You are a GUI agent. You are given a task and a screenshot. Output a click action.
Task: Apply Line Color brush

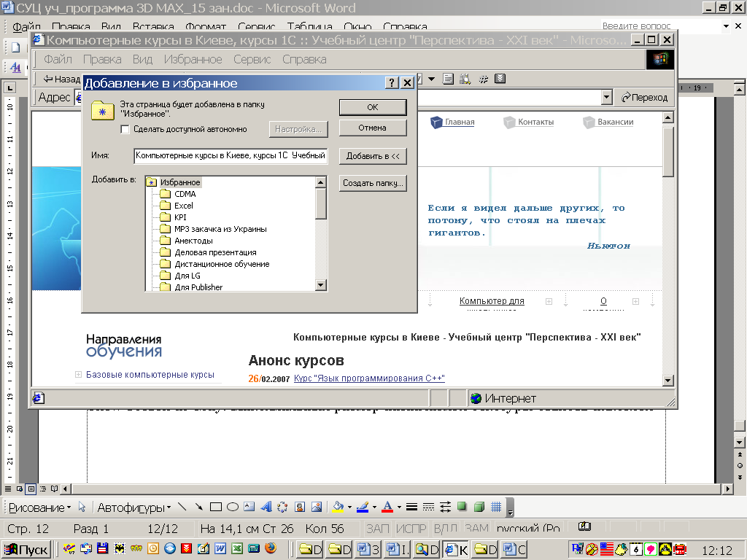(363, 507)
